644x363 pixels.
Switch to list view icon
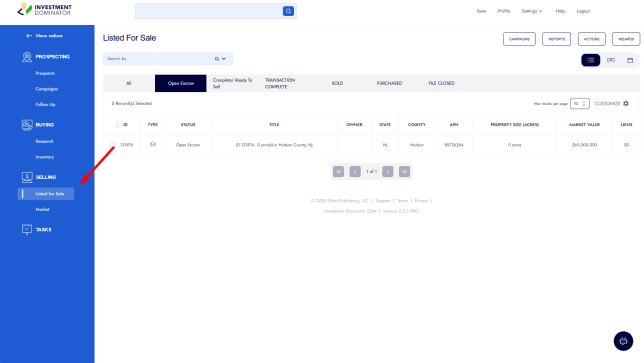click(x=591, y=60)
